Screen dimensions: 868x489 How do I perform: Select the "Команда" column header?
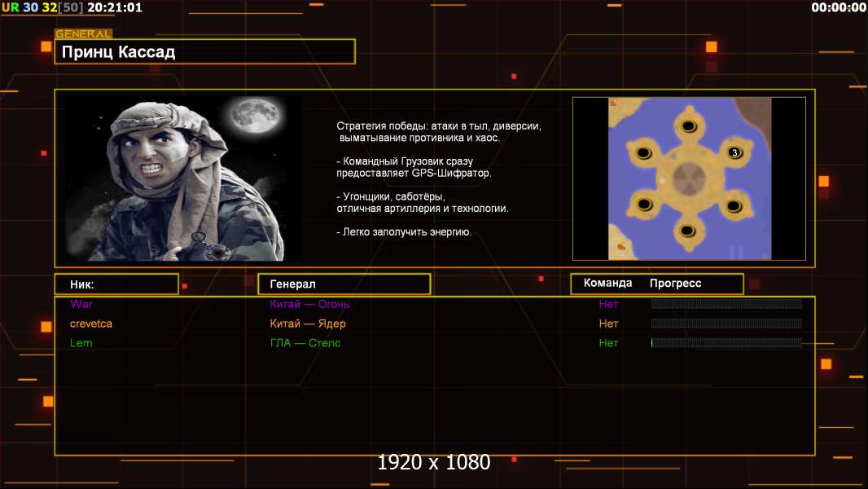pos(607,283)
